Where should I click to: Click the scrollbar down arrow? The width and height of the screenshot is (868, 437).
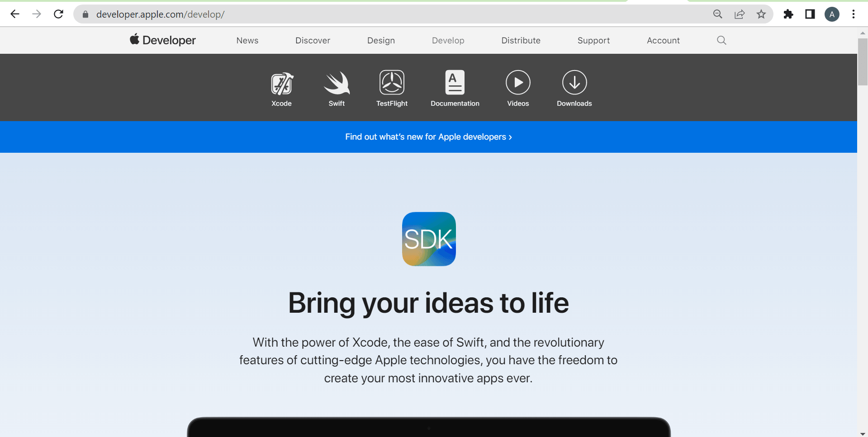pos(863,434)
